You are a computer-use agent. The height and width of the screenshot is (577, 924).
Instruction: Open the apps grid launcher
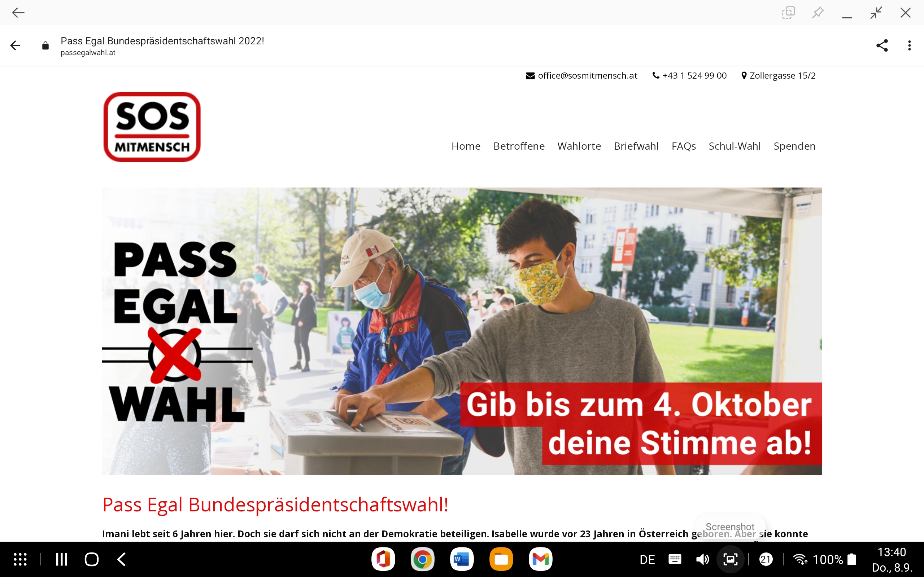tap(20, 559)
